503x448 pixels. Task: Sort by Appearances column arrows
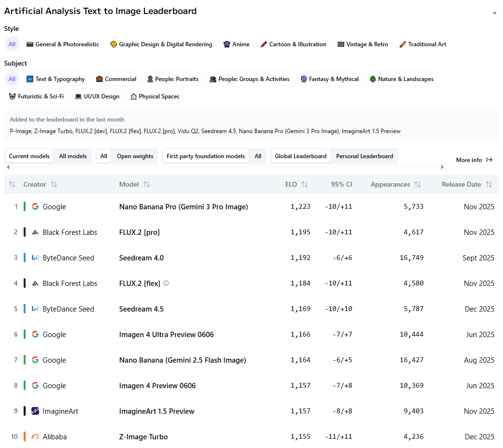(x=418, y=184)
